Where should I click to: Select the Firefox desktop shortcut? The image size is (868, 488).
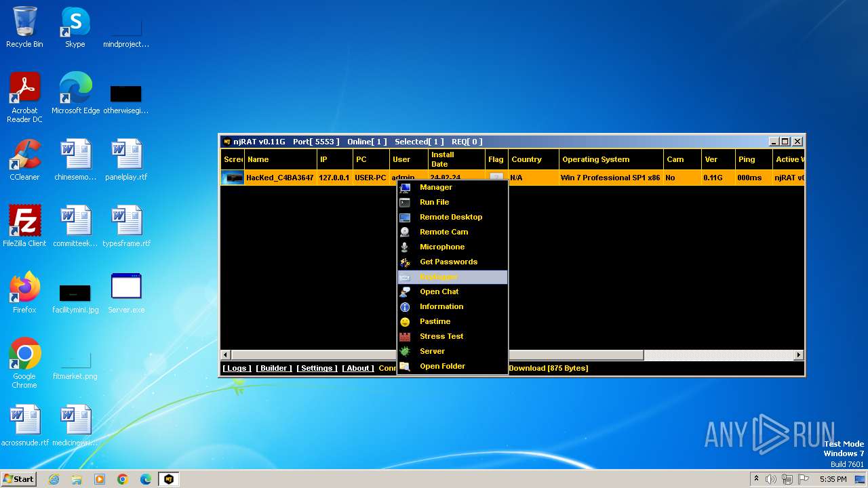pos(24,293)
